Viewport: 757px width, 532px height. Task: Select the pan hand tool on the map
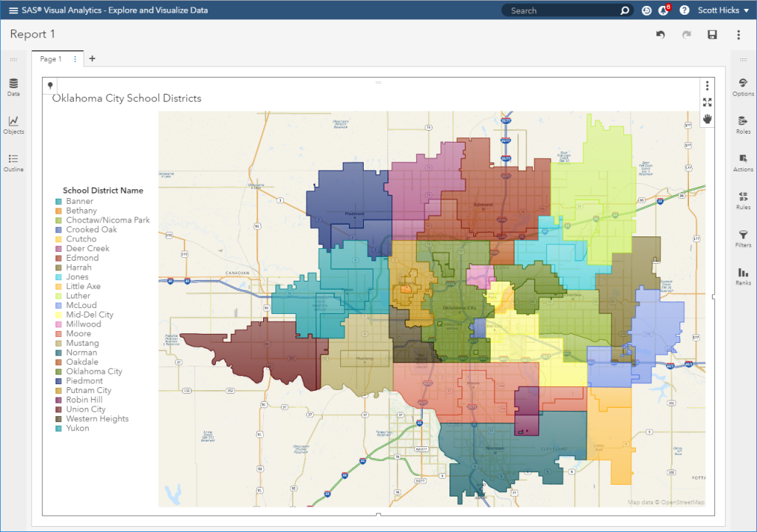[x=707, y=117]
